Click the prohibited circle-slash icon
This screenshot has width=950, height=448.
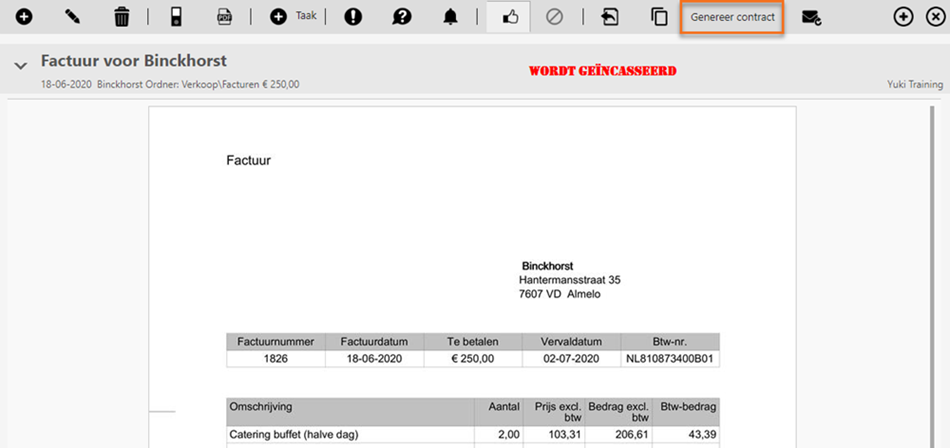(554, 17)
